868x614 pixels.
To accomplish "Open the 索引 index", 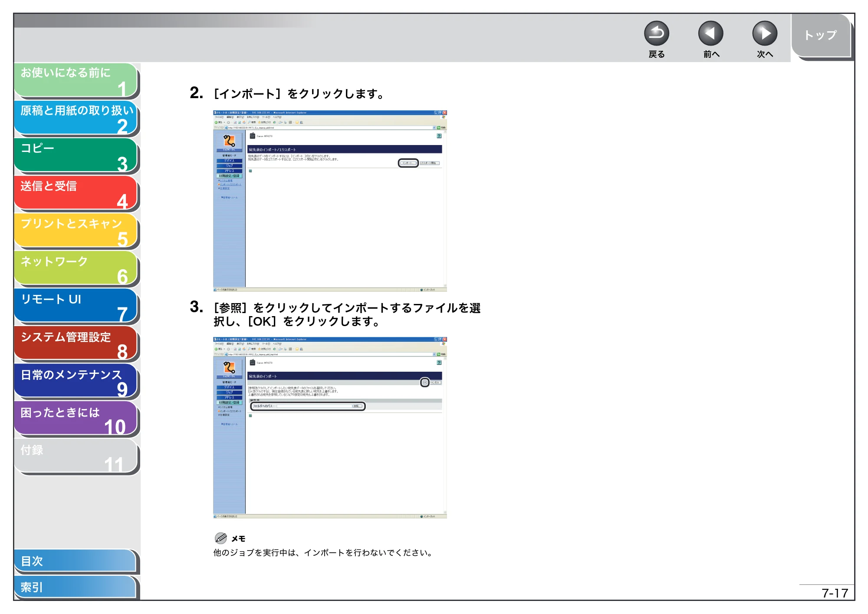I will point(76,587).
